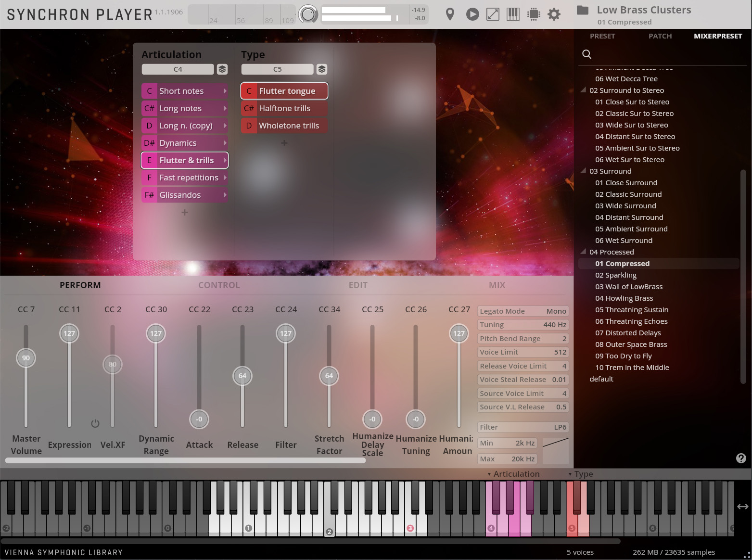Click the master volume knob in header
Image resolution: width=752 pixels, height=560 pixels.
point(308,14)
